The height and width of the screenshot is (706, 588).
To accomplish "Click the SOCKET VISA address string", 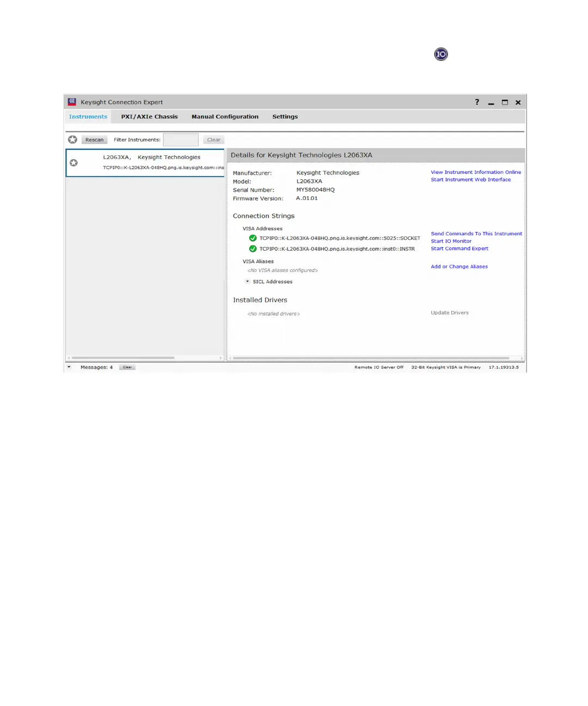I will pos(340,238).
